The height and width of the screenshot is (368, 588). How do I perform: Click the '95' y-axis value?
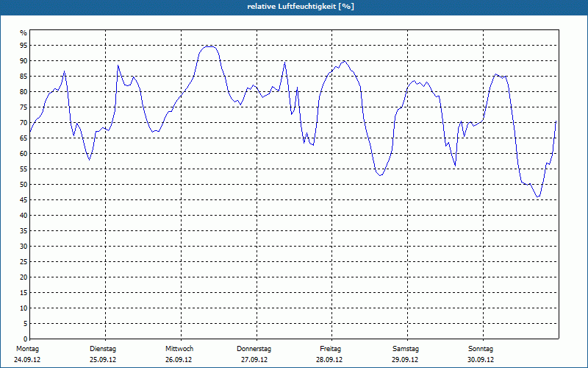click(x=24, y=46)
